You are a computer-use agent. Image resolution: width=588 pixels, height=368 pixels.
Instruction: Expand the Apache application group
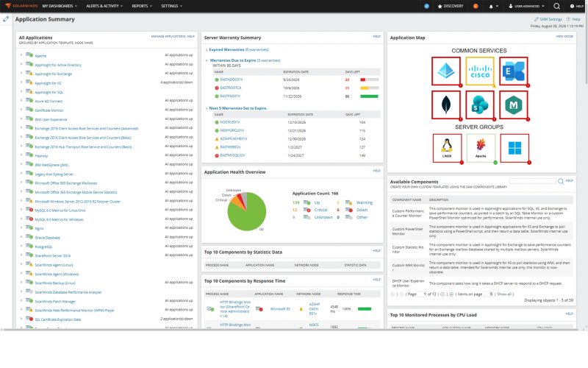click(21, 54)
